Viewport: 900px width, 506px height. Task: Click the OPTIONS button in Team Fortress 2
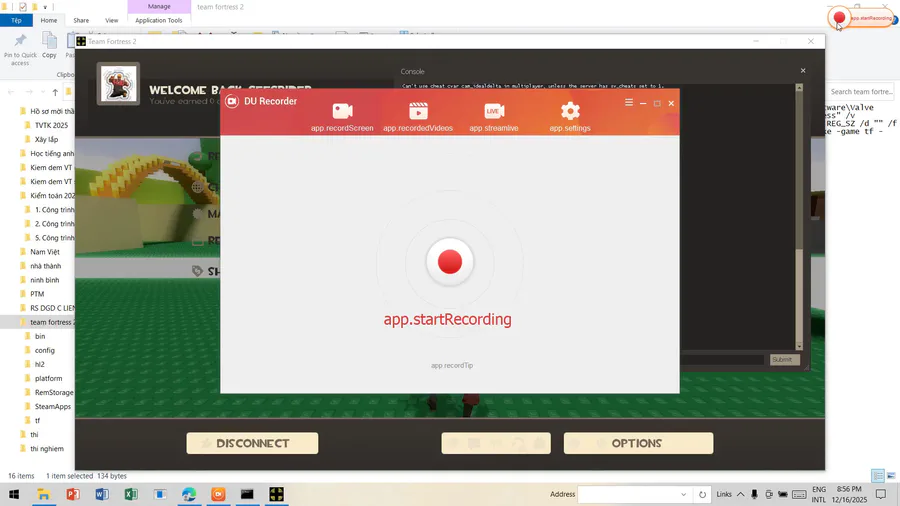pos(638,443)
